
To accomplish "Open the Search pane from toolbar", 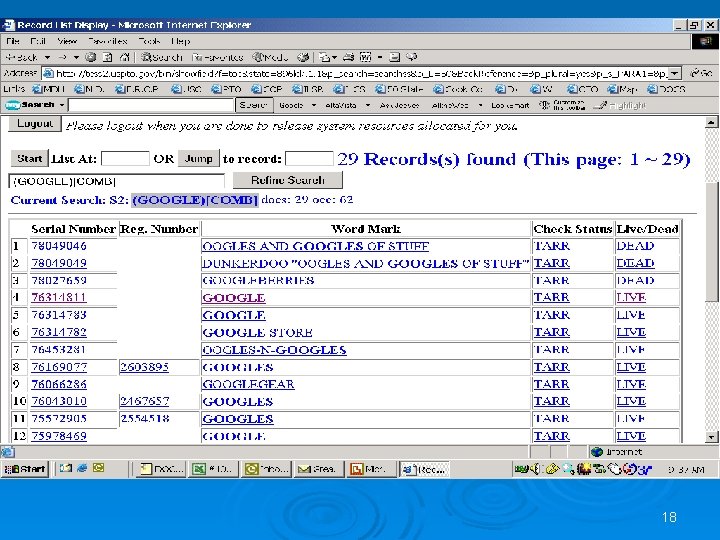I will pyautogui.click(x=162, y=57).
